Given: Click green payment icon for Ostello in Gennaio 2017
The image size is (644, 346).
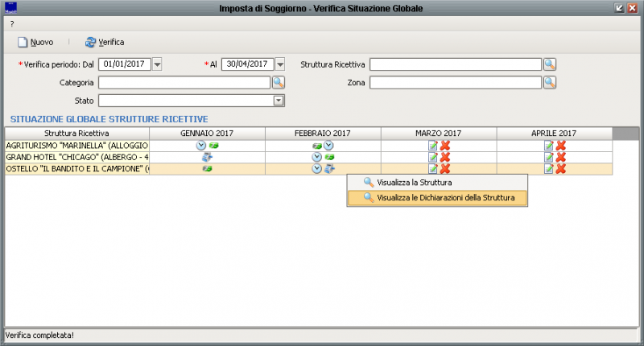Looking at the screenshot, I should point(207,168).
